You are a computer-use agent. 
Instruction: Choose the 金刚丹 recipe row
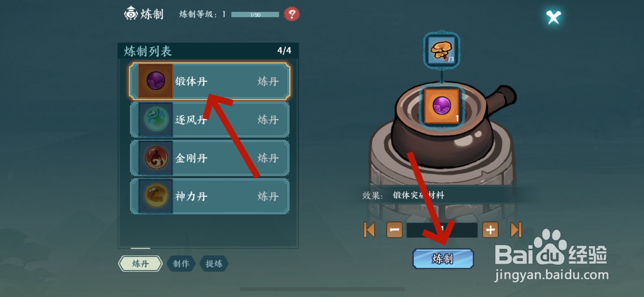click(x=210, y=158)
